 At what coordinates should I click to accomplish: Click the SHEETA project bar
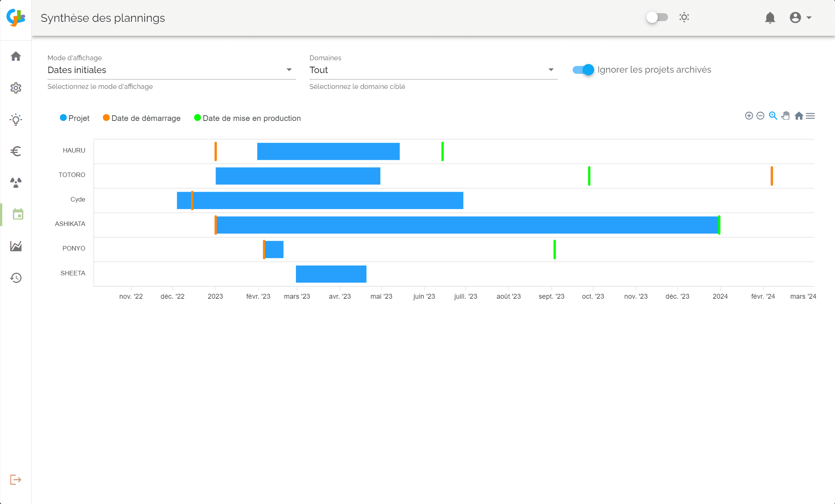[331, 274]
